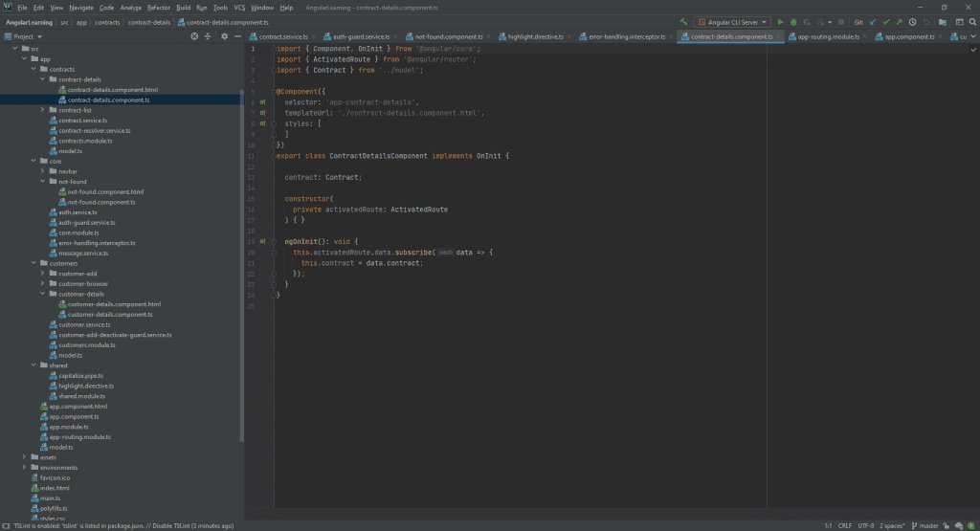Open the VCS menu
The width and height of the screenshot is (980, 531).
coord(239,8)
